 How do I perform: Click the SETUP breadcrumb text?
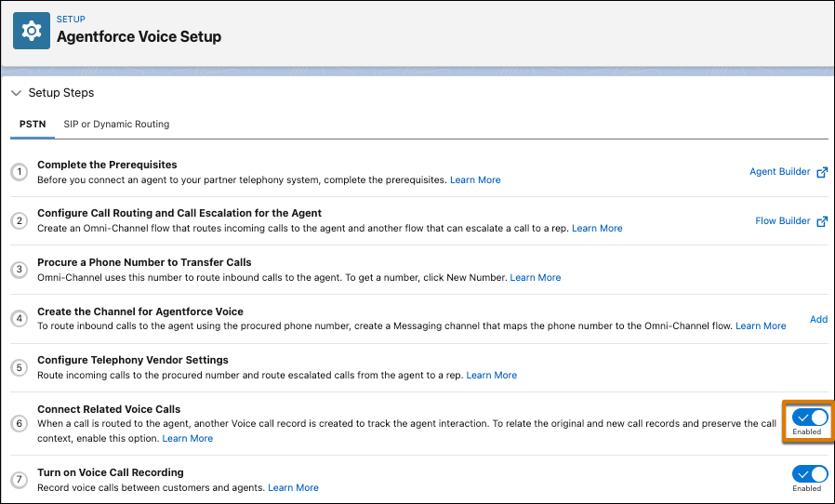[x=71, y=20]
